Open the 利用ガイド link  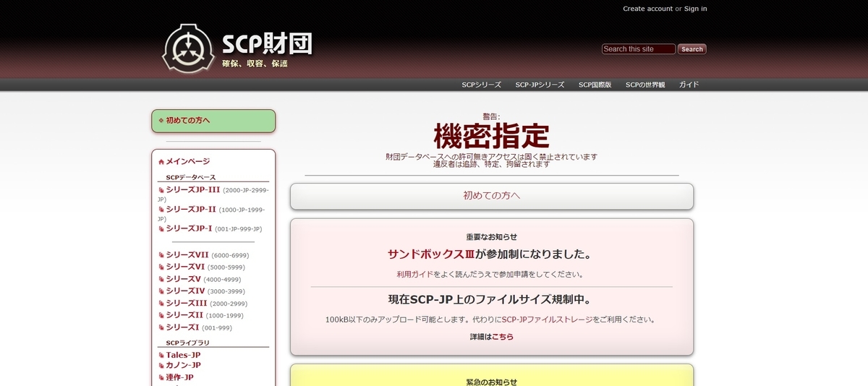[x=417, y=275]
